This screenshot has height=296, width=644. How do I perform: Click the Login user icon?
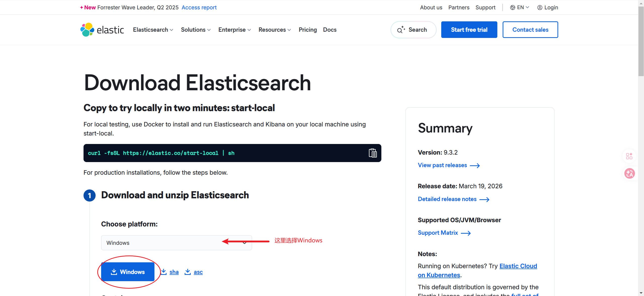pyautogui.click(x=540, y=8)
